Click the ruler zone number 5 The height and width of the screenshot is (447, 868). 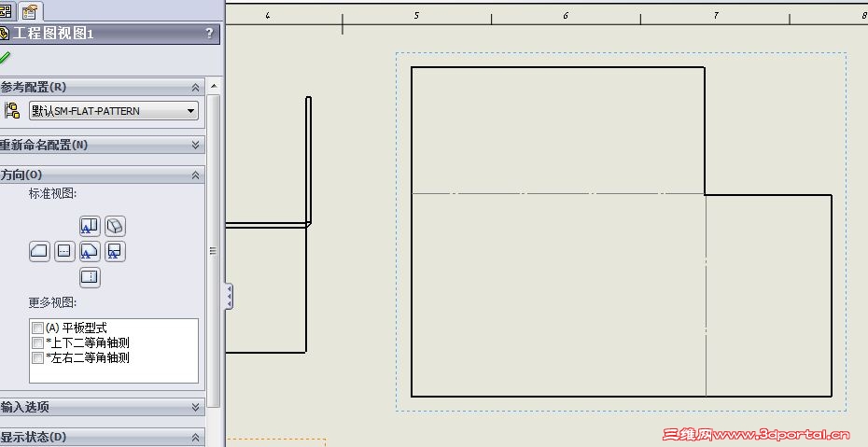click(x=416, y=16)
